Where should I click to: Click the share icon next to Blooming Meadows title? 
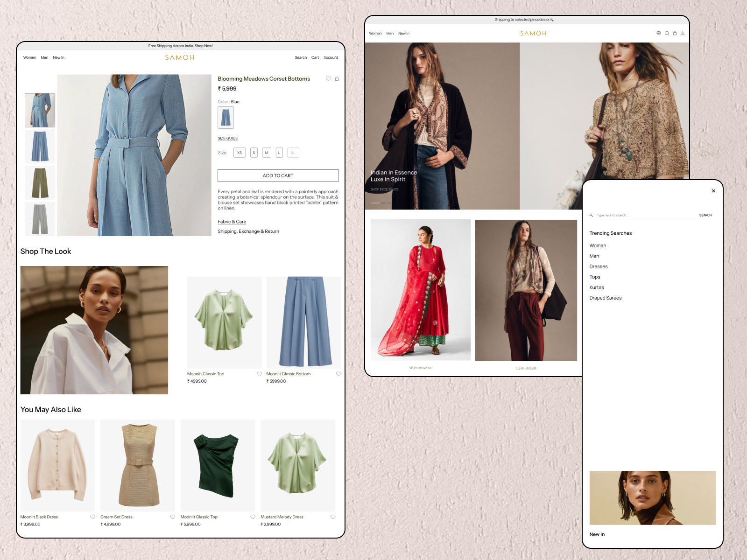[x=337, y=79]
